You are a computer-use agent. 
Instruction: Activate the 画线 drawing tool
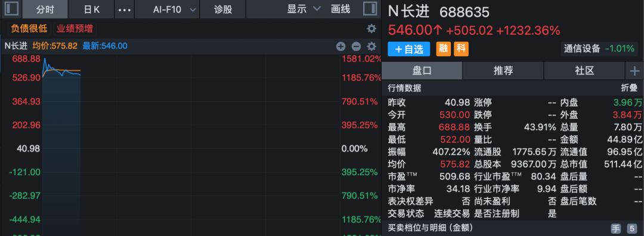click(340, 9)
